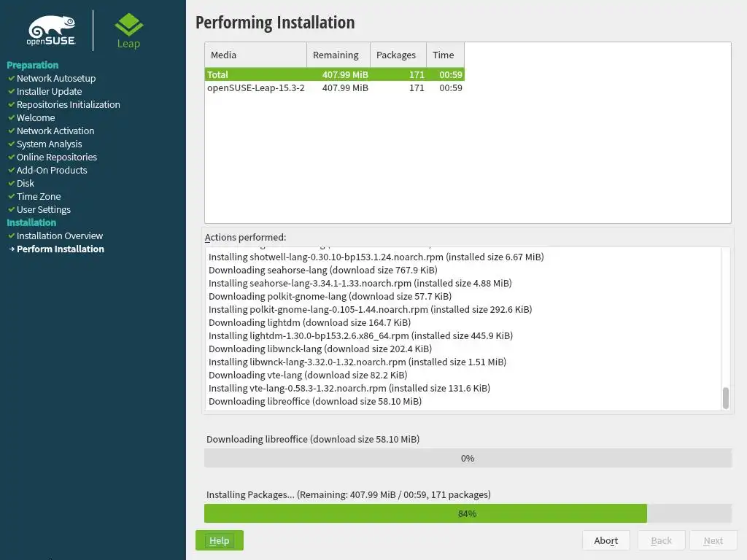Click the greyed Back button
Image resolution: width=747 pixels, height=560 pixels.
pos(661,540)
